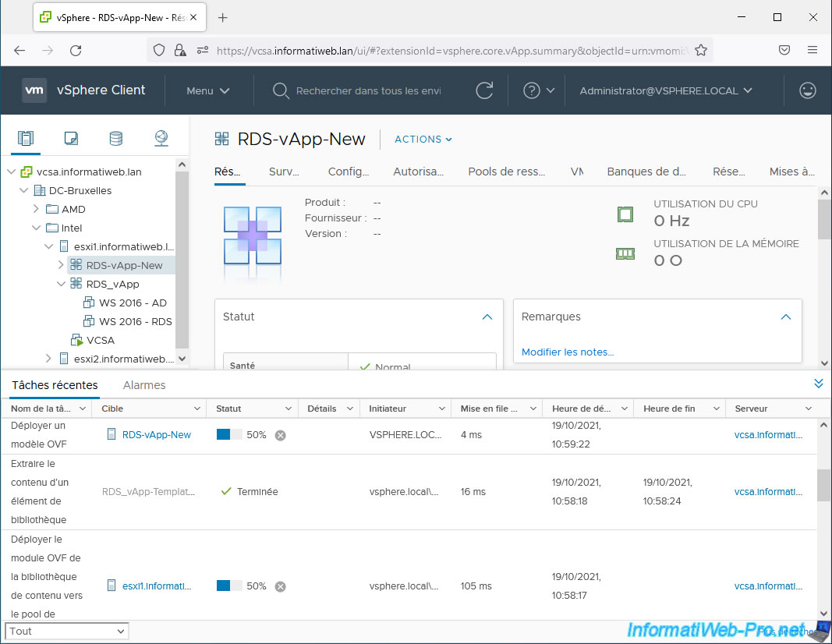
Task: Open the Statut column filter menu
Action: pyautogui.click(x=289, y=409)
